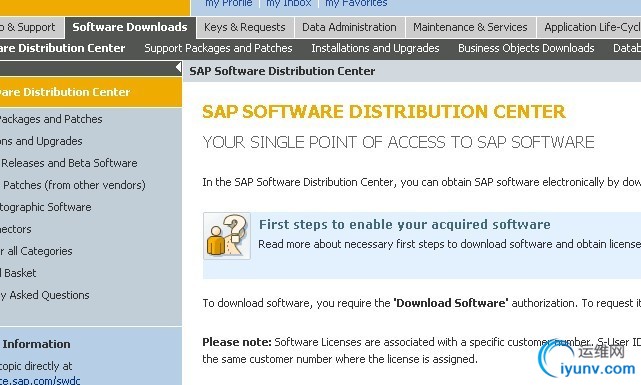641x385 pixels.
Task: Click the first-steps person and question mark icon
Action: tap(227, 236)
